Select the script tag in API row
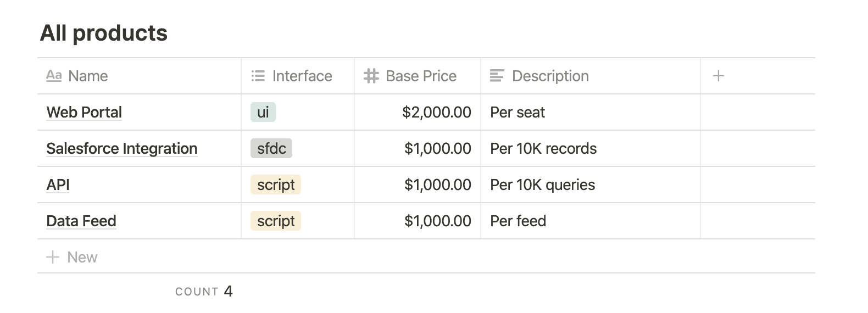The height and width of the screenshot is (313, 868). click(276, 185)
